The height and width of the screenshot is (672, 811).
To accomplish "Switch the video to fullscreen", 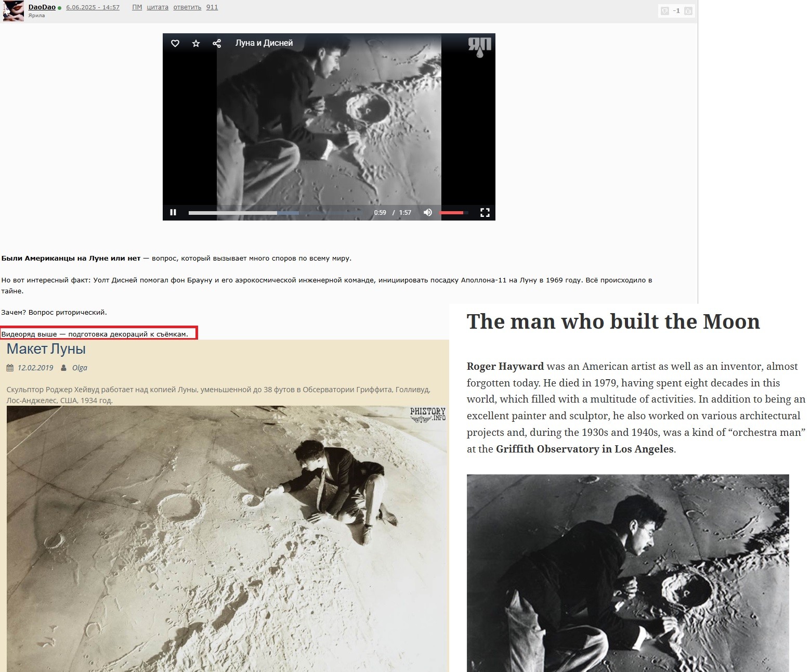I will pos(485,212).
